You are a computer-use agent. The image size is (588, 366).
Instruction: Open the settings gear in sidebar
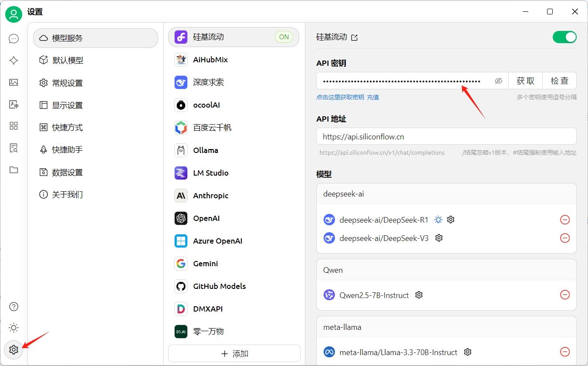[x=14, y=349]
